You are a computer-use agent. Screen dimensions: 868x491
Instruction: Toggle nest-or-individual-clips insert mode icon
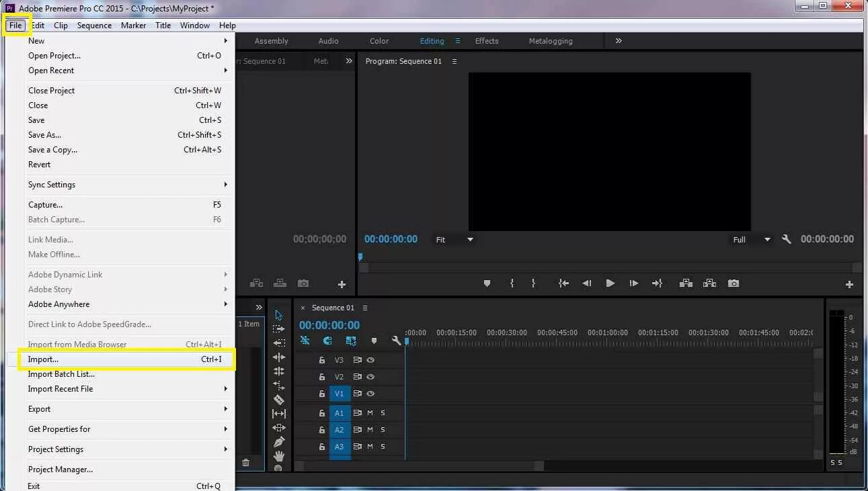tap(305, 341)
